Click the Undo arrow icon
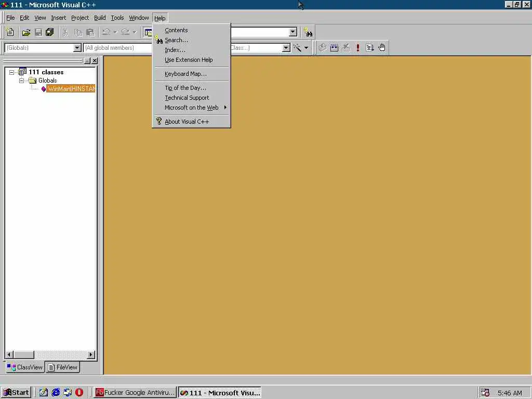The width and height of the screenshot is (532, 399). coord(106,32)
